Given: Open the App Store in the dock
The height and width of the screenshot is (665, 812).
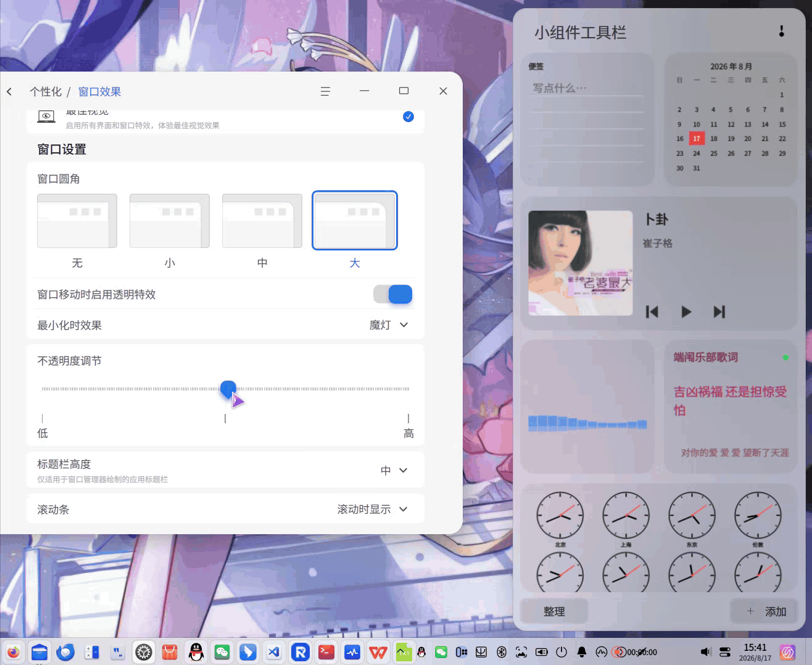Looking at the screenshot, I should tap(170, 652).
